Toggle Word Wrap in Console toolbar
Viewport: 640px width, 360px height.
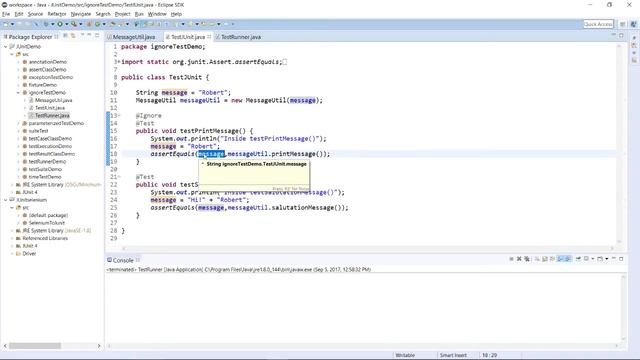tap(552, 259)
